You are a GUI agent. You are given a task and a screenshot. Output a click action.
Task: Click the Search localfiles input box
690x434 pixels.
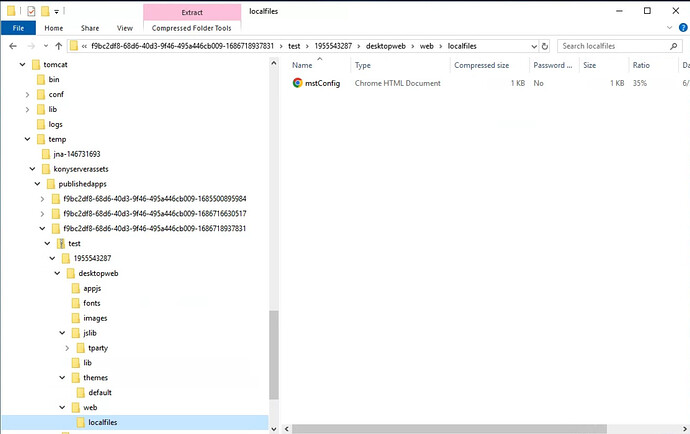[612, 46]
